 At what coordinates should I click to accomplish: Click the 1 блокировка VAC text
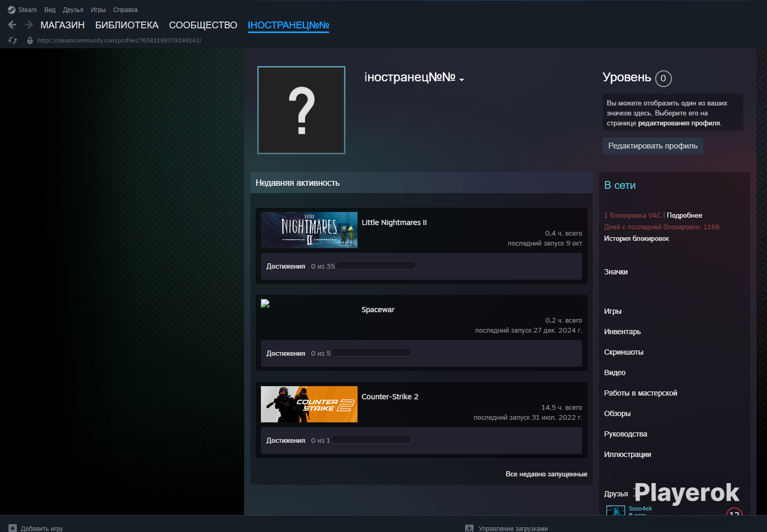[x=632, y=215]
